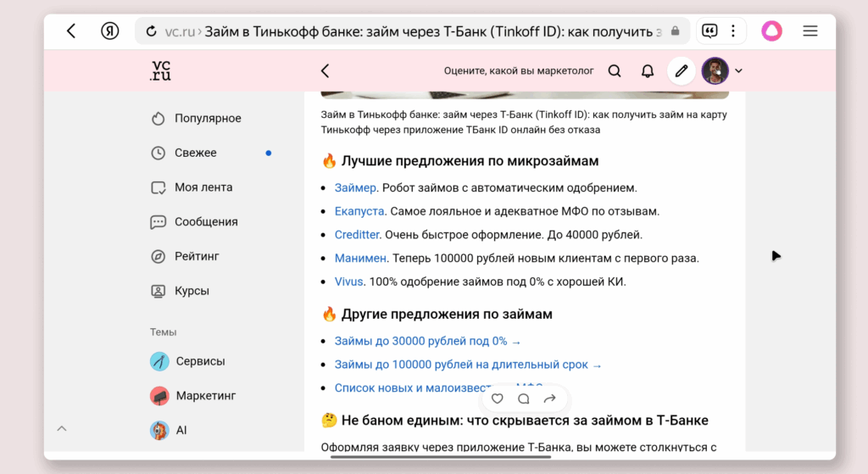Go to Свежее feed in sidebar
This screenshot has width=868, height=474.
[x=195, y=153]
